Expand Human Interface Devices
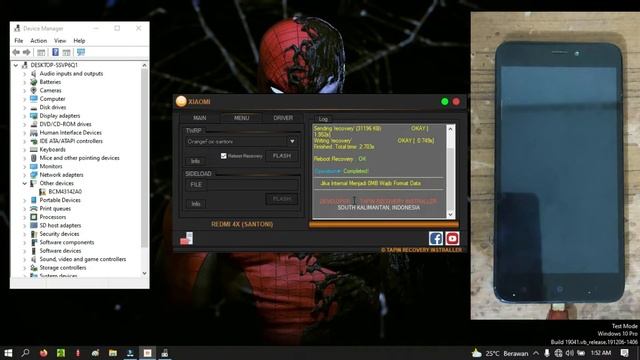This screenshot has width=640, height=360. tap(24, 133)
